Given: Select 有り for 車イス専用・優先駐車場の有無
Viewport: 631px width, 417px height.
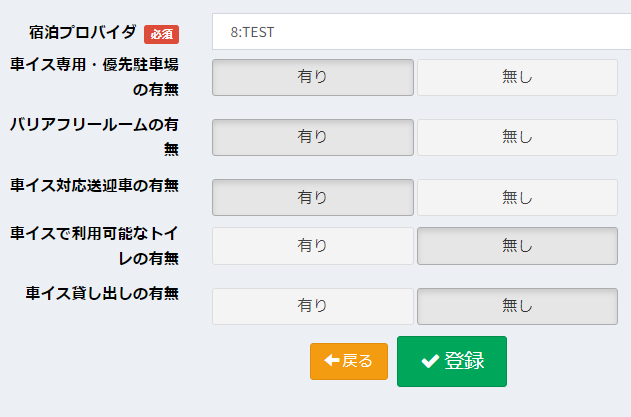Looking at the screenshot, I should click(x=313, y=77).
